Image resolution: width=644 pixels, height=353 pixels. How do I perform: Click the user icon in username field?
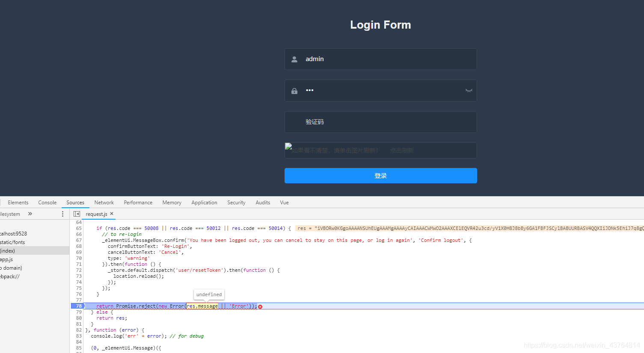pos(294,59)
